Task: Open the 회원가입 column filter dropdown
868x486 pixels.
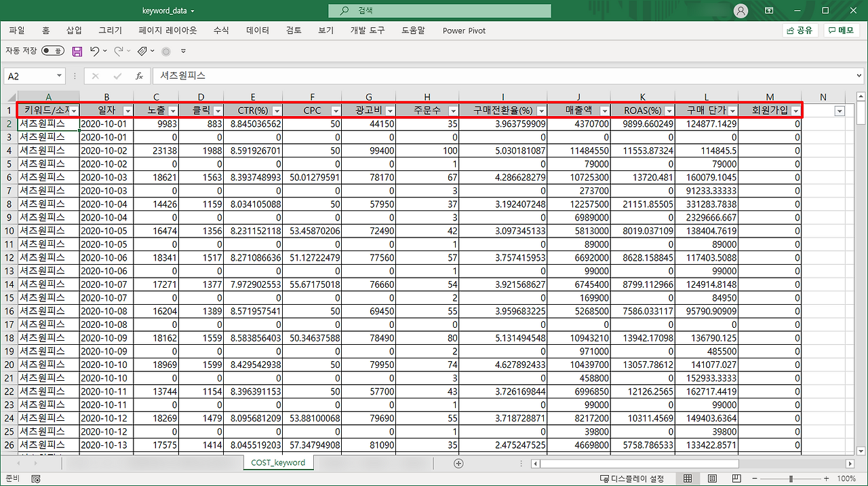Action: pos(795,111)
